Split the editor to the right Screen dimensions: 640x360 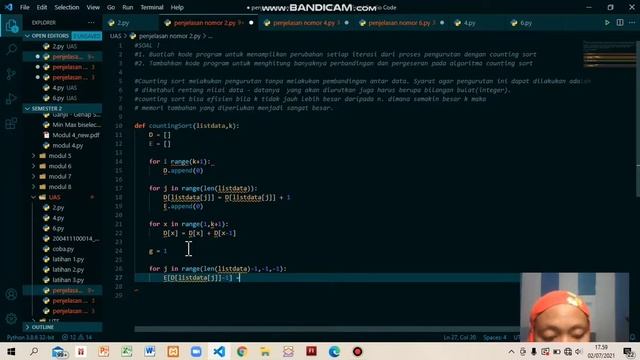tap(620, 23)
